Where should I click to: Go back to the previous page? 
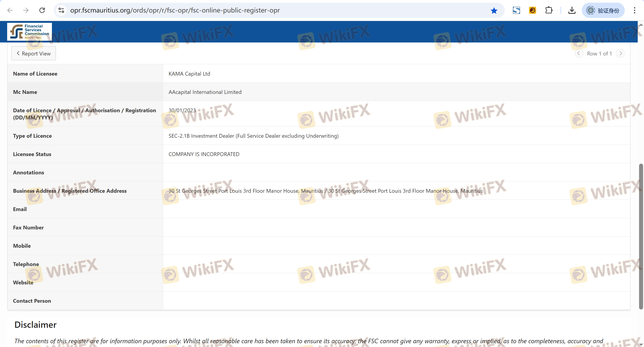pyautogui.click(x=10, y=10)
